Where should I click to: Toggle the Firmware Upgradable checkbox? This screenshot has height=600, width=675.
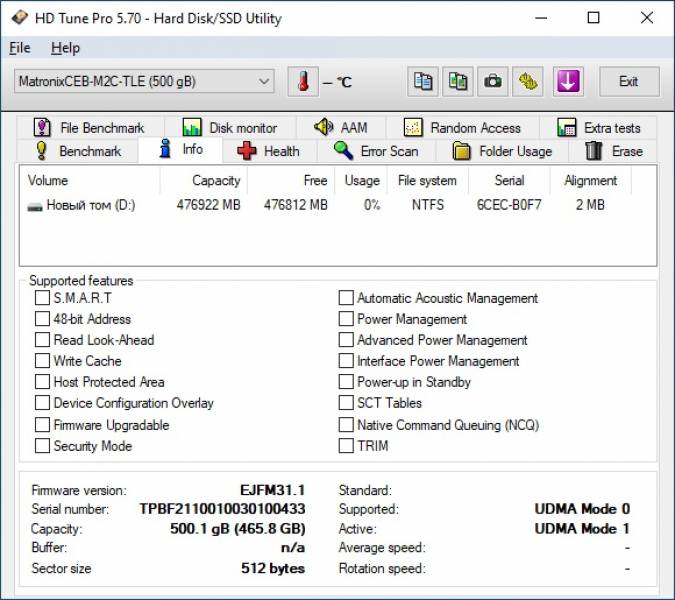coord(42,425)
